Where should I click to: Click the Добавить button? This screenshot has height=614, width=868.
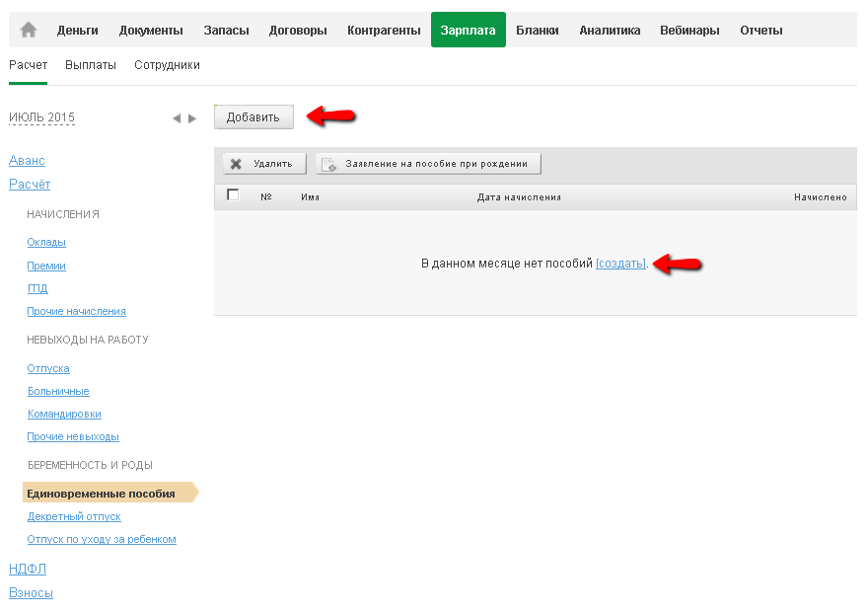[x=253, y=116]
